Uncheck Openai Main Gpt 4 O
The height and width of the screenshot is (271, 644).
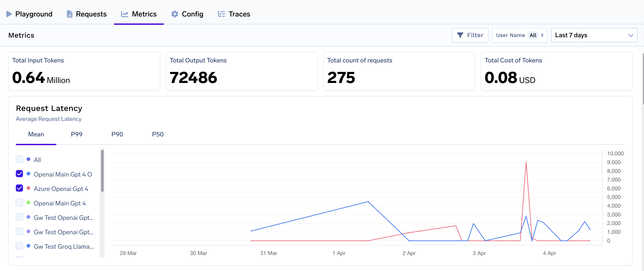19,174
